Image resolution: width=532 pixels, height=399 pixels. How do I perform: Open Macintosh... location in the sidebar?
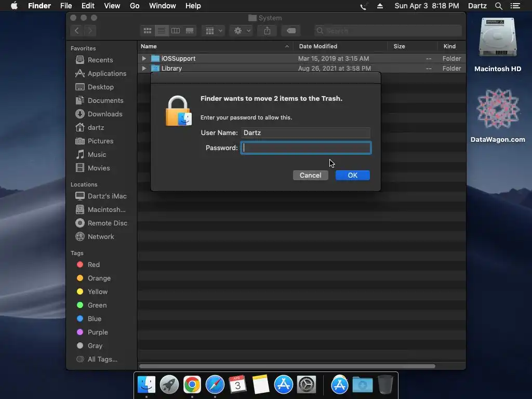pos(100,210)
